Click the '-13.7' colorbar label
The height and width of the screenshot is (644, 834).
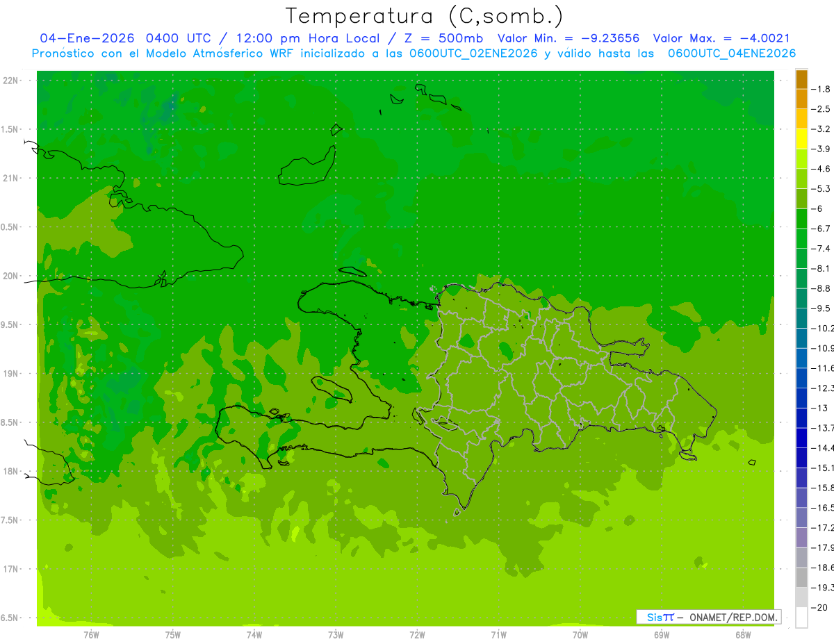[x=824, y=428]
